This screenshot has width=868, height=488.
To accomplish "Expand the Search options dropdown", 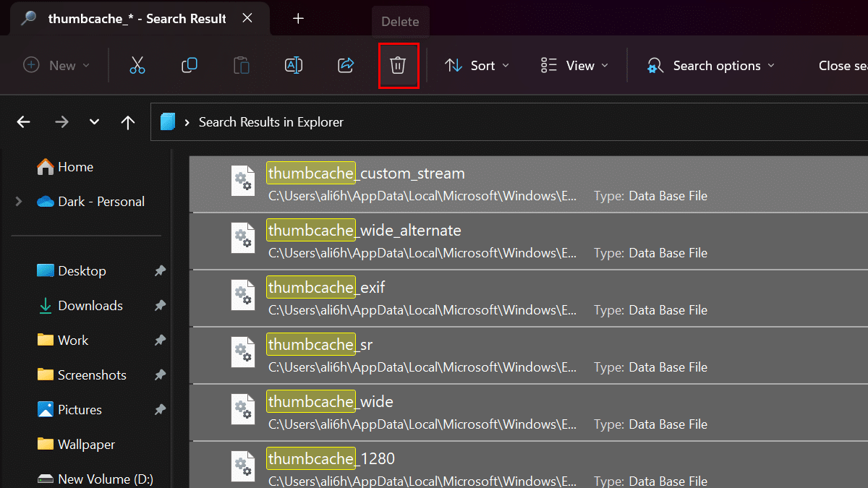I will click(x=710, y=66).
